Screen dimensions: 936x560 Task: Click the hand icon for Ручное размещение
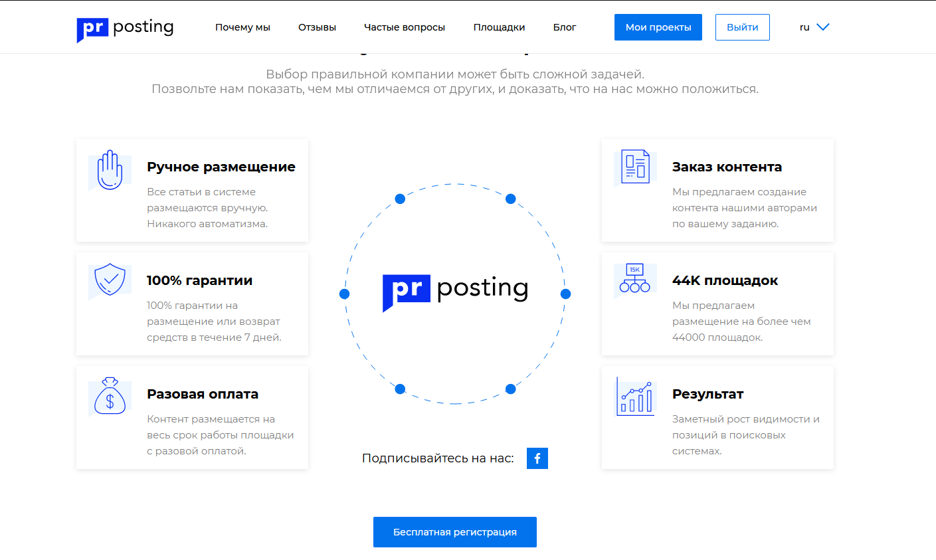110,170
